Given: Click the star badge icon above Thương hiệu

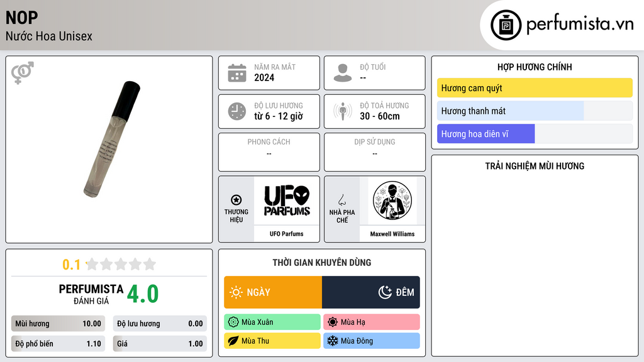Looking at the screenshot, I should (236, 200).
